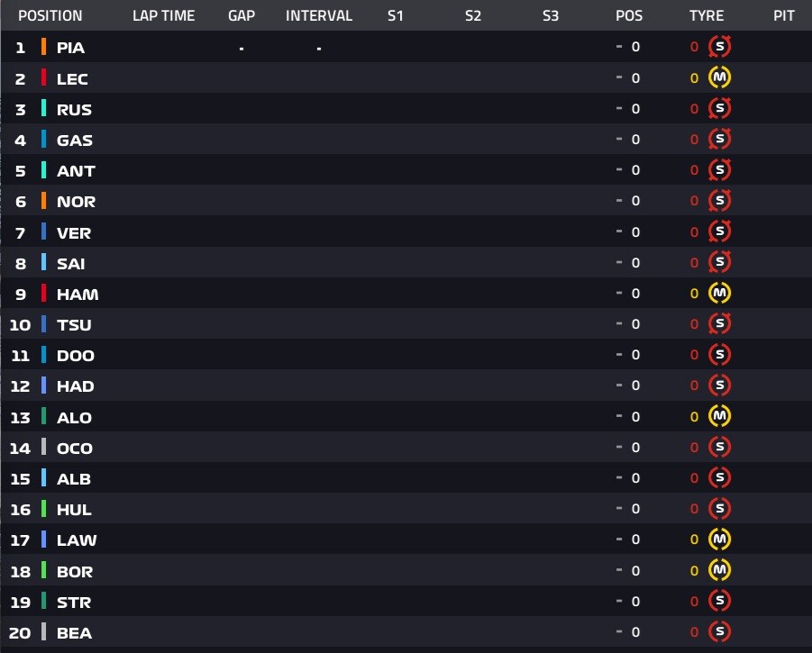Click the red team color bar beside LEC
The height and width of the screenshot is (653, 812).
[x=43, y=77]
